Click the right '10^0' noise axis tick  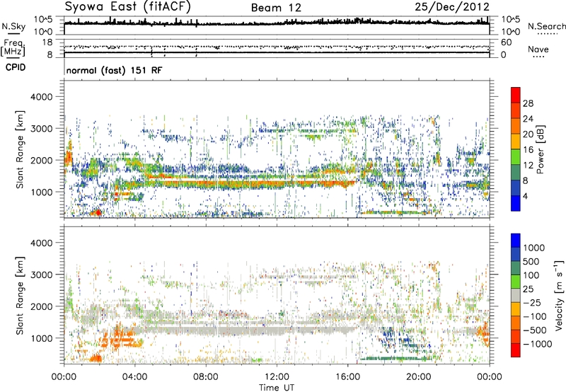(x=510, y=32)
